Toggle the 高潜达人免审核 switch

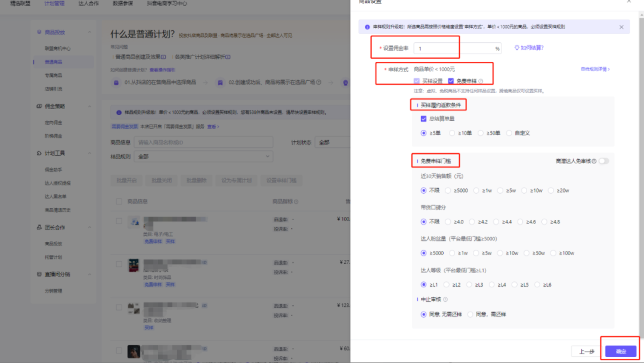(603, 161)
